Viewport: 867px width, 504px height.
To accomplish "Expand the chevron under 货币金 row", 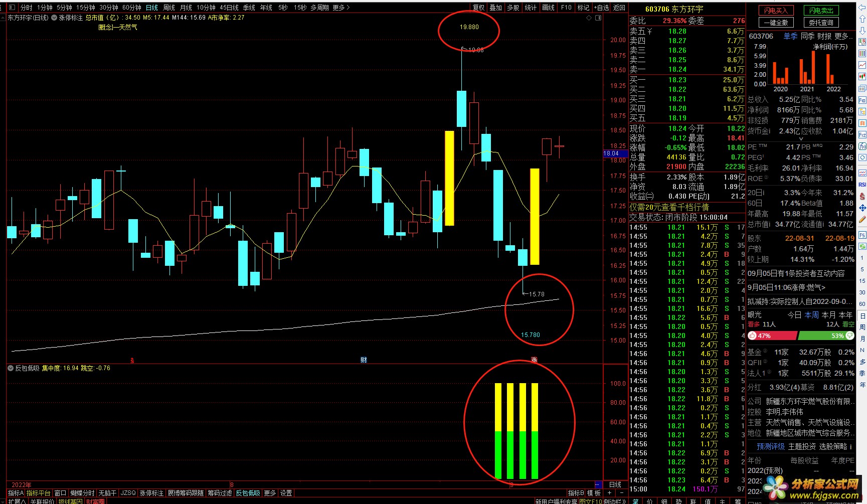I will point(801,138).
